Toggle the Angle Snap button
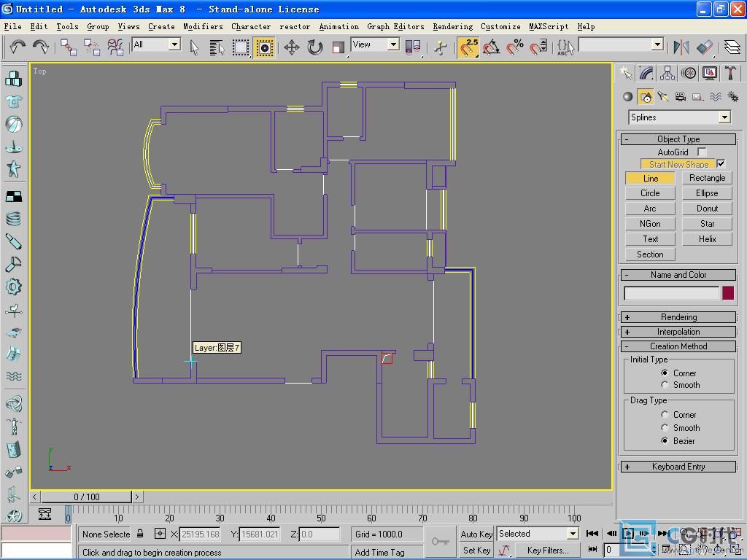This screenshot has height=560, width=747. 491,47
